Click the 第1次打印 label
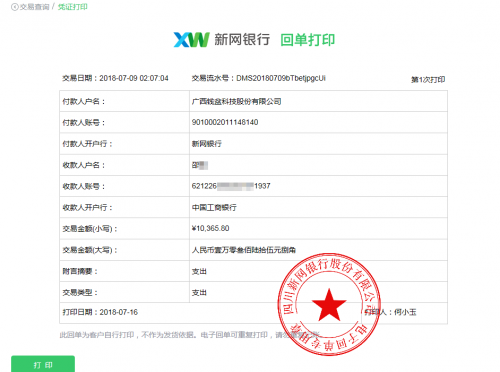 (428, 80)
